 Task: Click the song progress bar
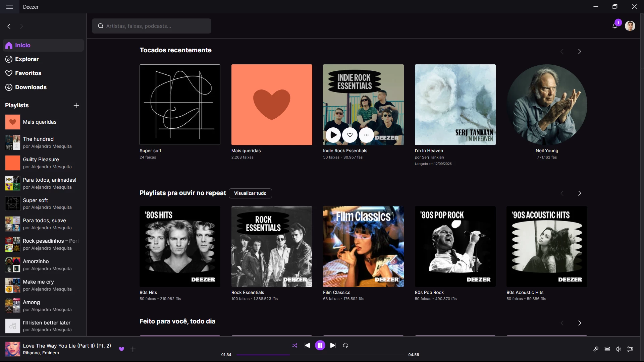coord(320,355)
